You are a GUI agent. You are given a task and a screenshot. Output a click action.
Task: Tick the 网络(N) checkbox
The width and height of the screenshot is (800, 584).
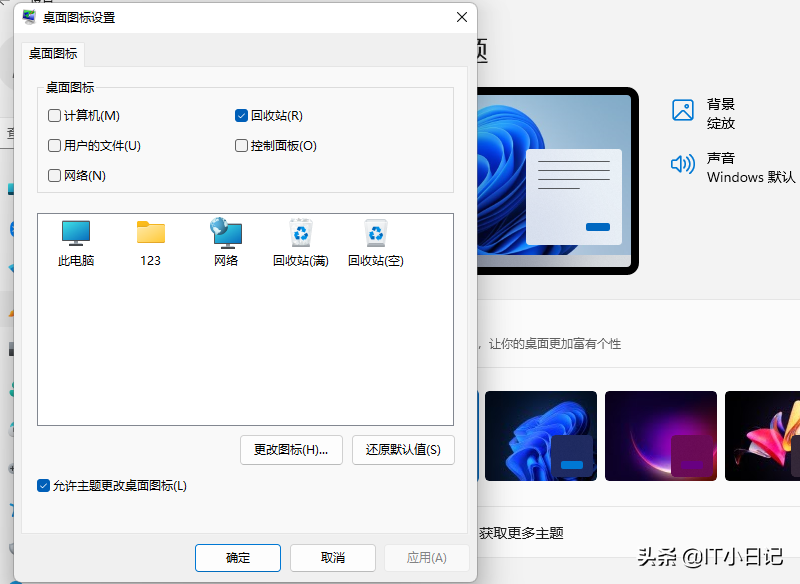click(55, 176)
